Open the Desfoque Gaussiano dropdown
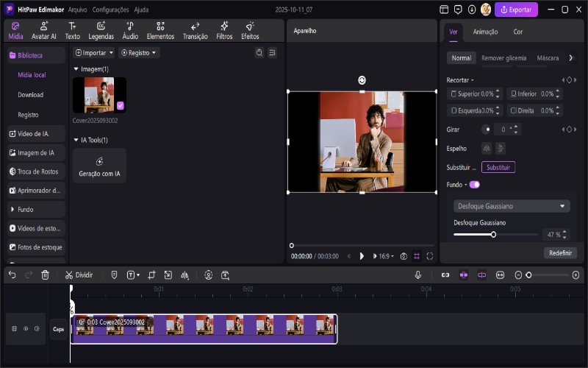588x368 pixels. coord(512,206)
